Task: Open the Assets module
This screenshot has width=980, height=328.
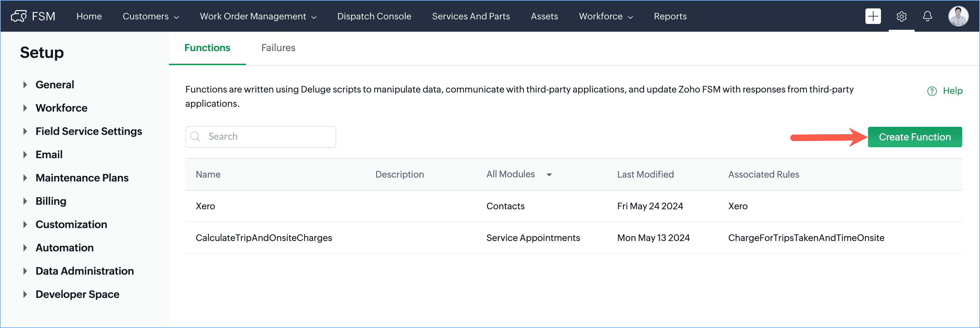Action: click(544, 16)
